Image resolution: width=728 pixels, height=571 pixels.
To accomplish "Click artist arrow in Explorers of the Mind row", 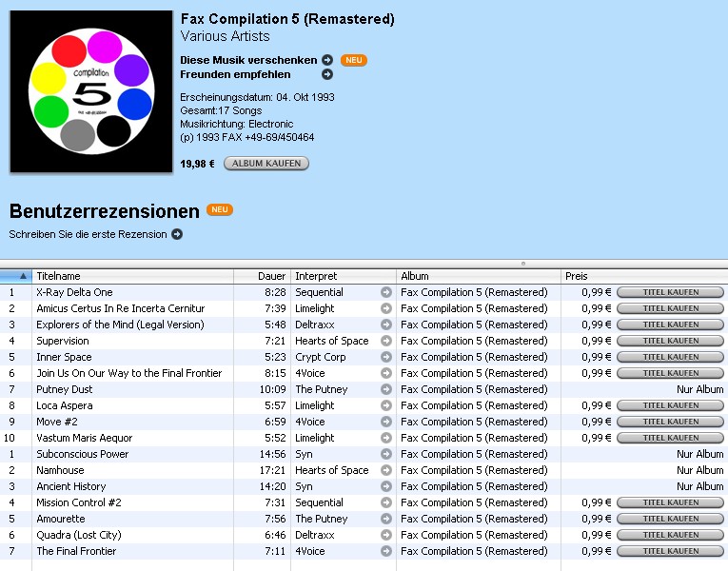I will (385, 325).
